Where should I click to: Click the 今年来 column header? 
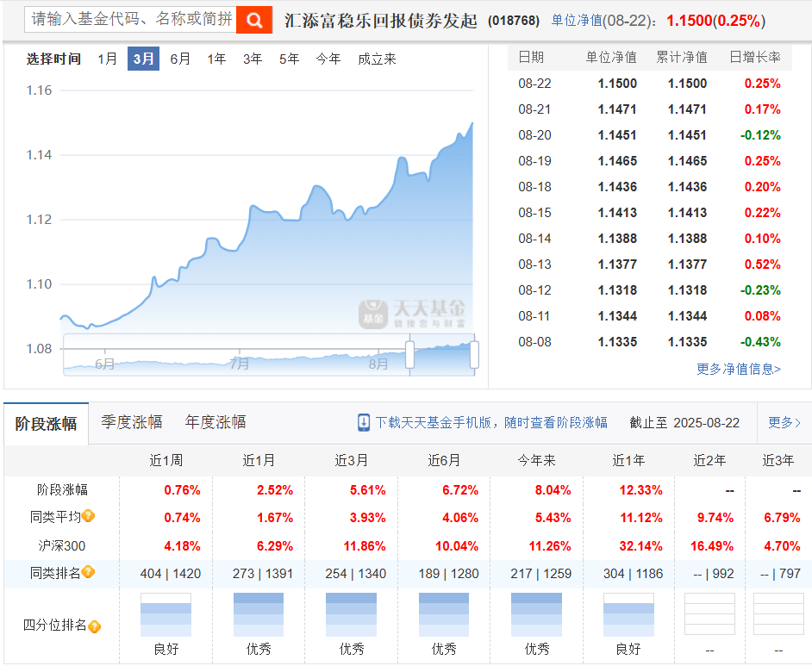pyautogui.click(x=536, y=460)
